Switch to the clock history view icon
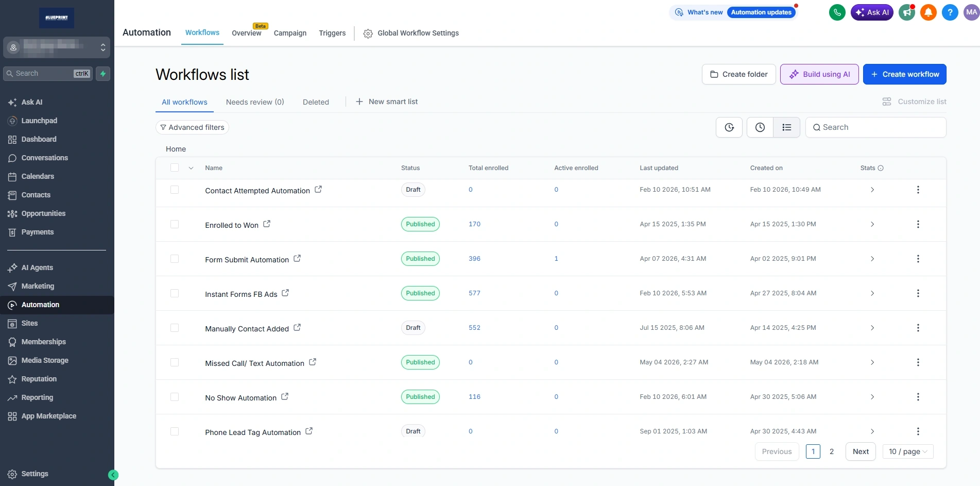This screenshot has height=486, width=980. tap(760, 127)
